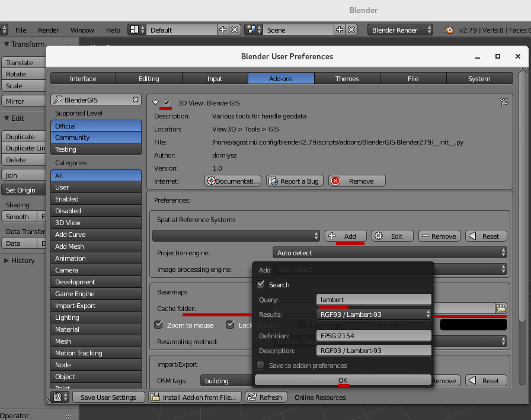Open spatial reference systems dropdown
This screenshot has height=420, width=531.
[x=236, y=236]
